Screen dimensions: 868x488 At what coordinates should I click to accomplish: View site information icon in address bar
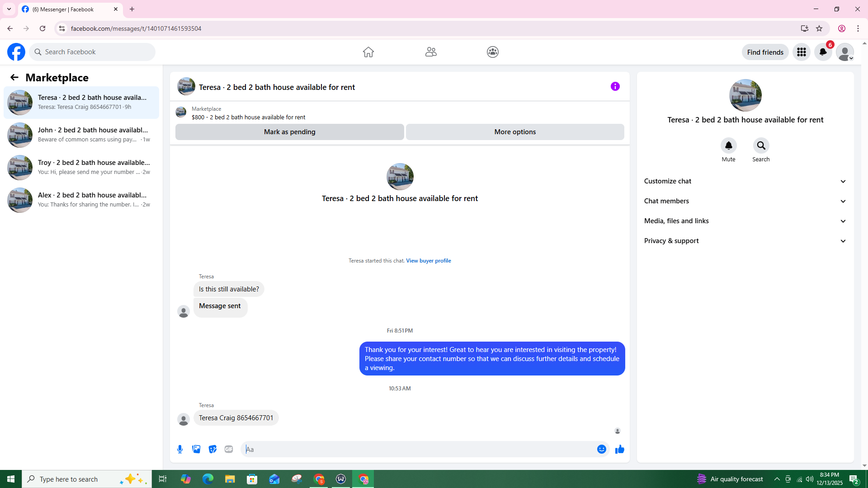tap(62, 28)
